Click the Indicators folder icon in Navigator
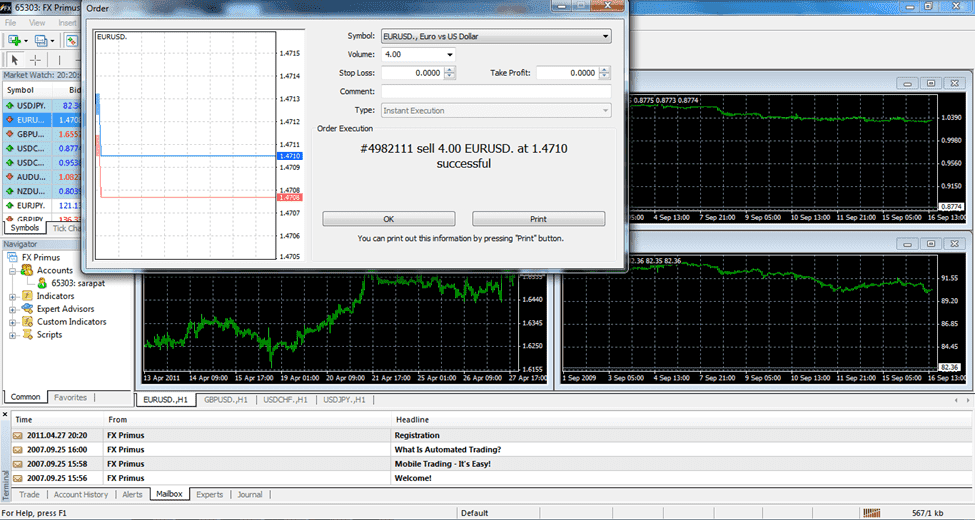The width and height of the screenshot is (975, 520). coord(26,296)
